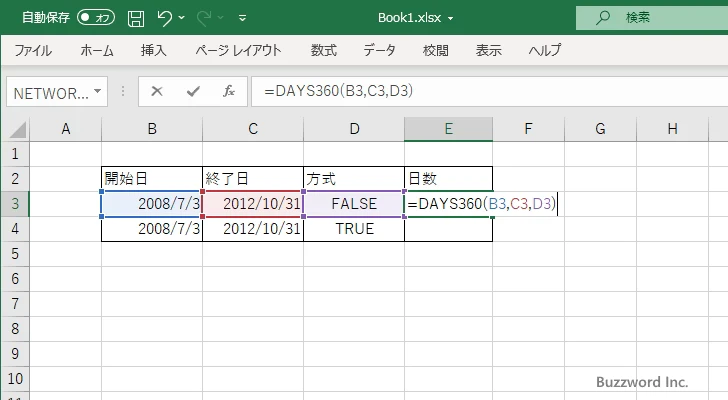
Task: Click the in-cell formula in E3
Action: pos(481,204)
